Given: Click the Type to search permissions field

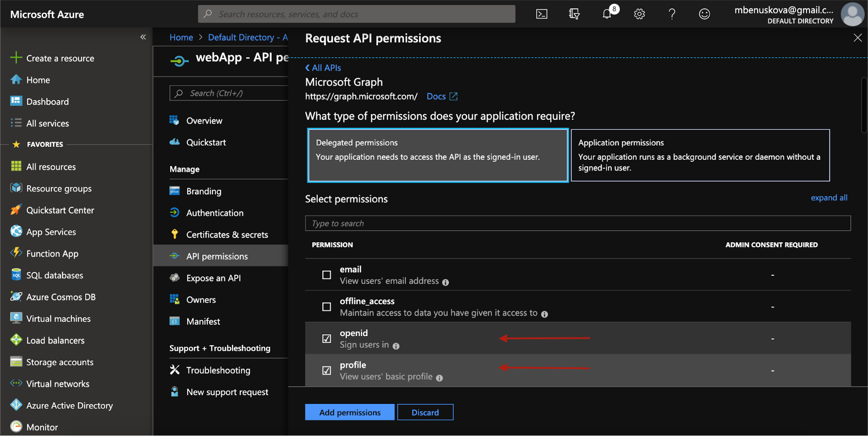Looking at the screenshot, I should [x=578, y=223].
